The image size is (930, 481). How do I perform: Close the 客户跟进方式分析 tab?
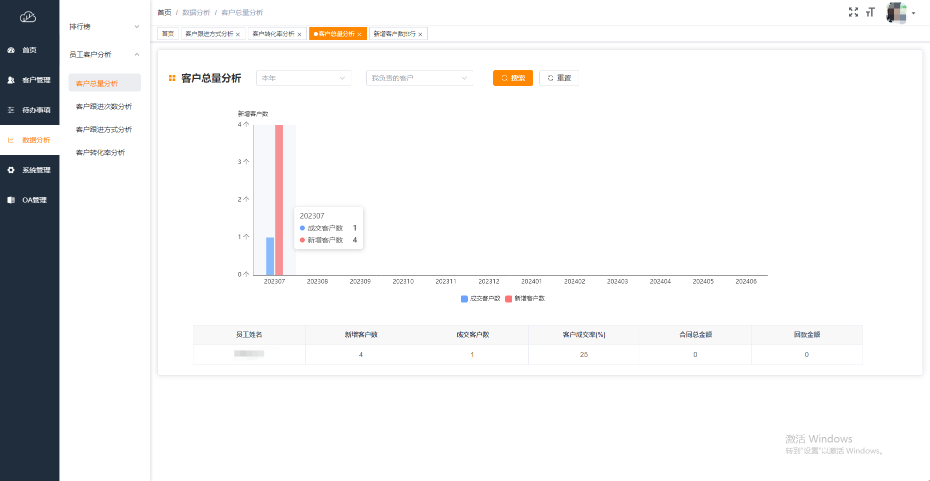pyautogui.click(x=238, y=34)
